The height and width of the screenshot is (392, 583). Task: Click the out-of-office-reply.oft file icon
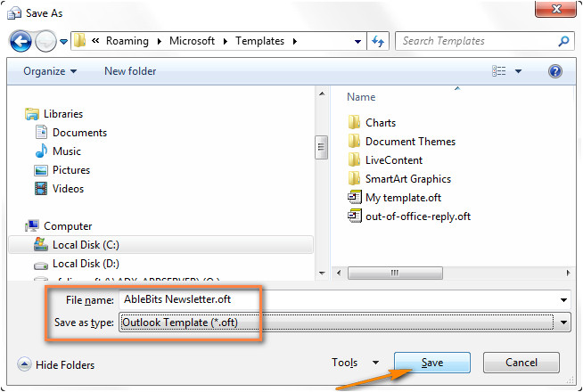[x=354, y=216]
